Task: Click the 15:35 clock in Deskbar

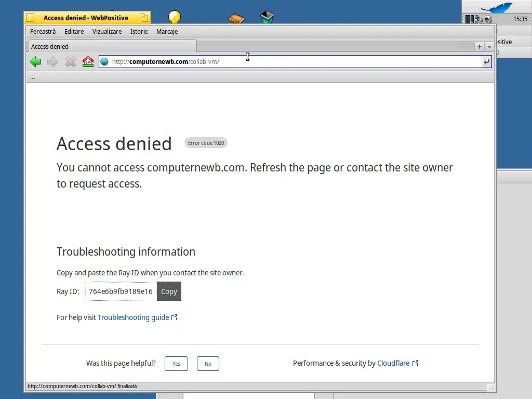Action: click(x=520, y=19)
